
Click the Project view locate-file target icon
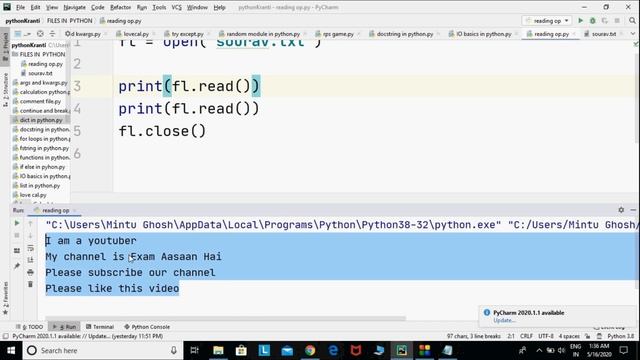(40, 34)
